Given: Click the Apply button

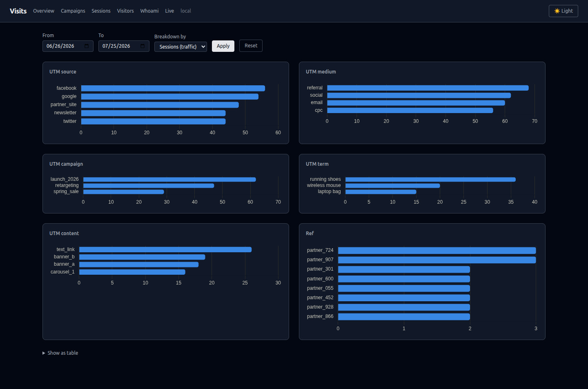Looking at the screenshot, I should coord(223,46).
